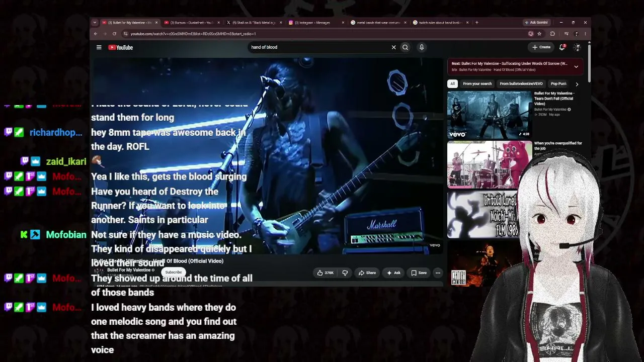644x362 pixels.
Task: Open the drummer 'overqualified for the job' thumbnail
Action: pyautogui.click(x=490, y=164)
